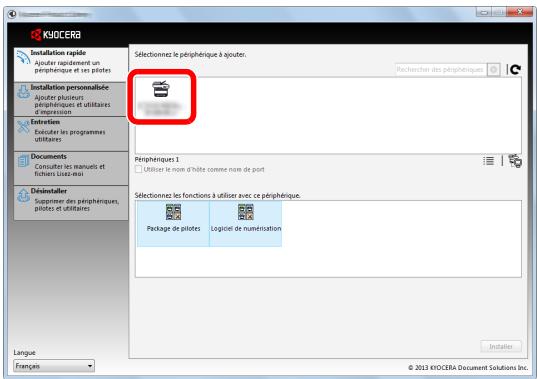
Task: Select the Installation rapide tab
Action: 71,64
